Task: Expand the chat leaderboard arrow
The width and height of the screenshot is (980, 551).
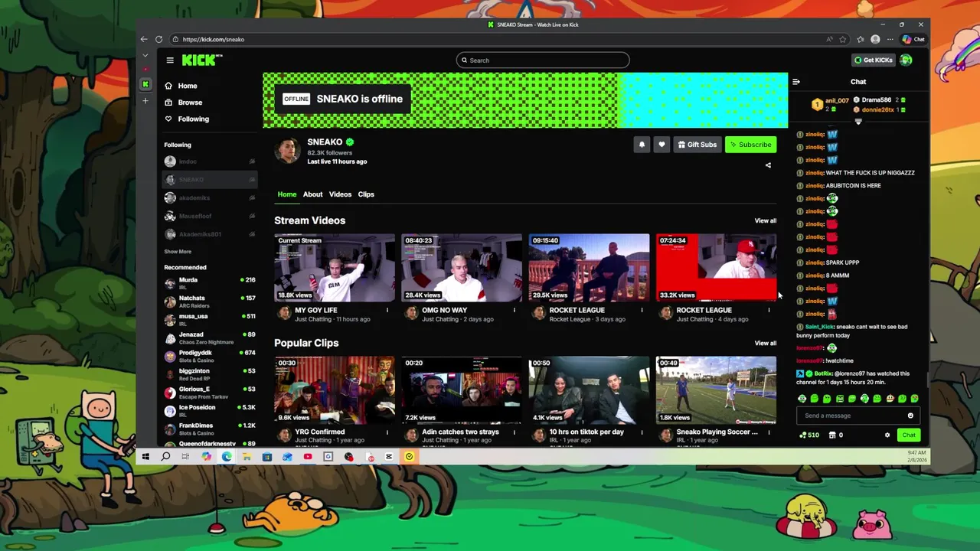Action: (x=858, y=122)
